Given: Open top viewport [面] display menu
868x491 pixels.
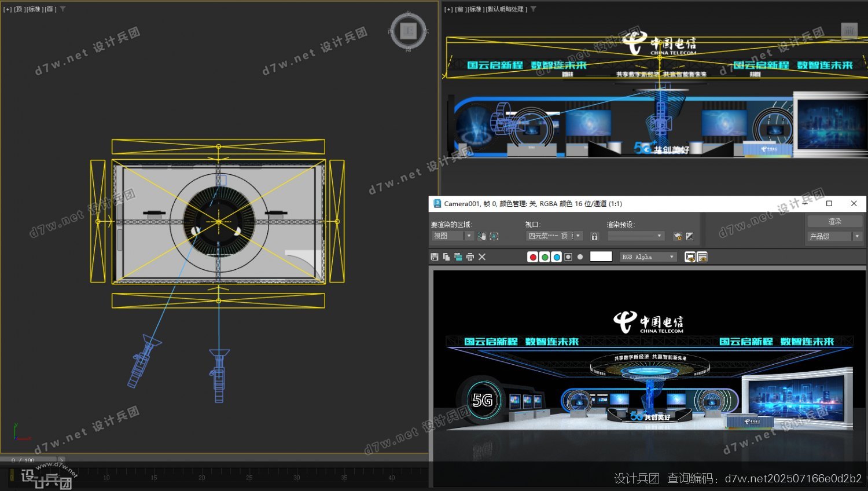Looking at the screenshot, I should click(x=50, y=9).
